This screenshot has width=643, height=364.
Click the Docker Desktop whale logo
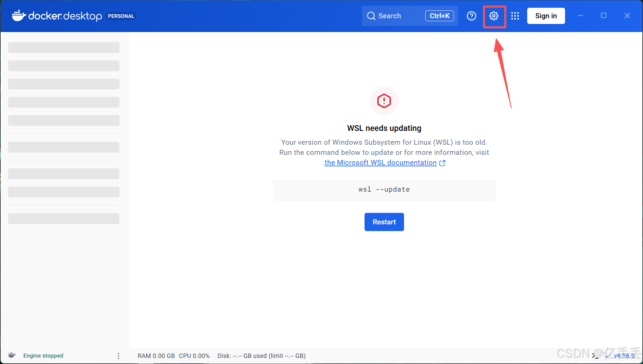tap(19, 16)
